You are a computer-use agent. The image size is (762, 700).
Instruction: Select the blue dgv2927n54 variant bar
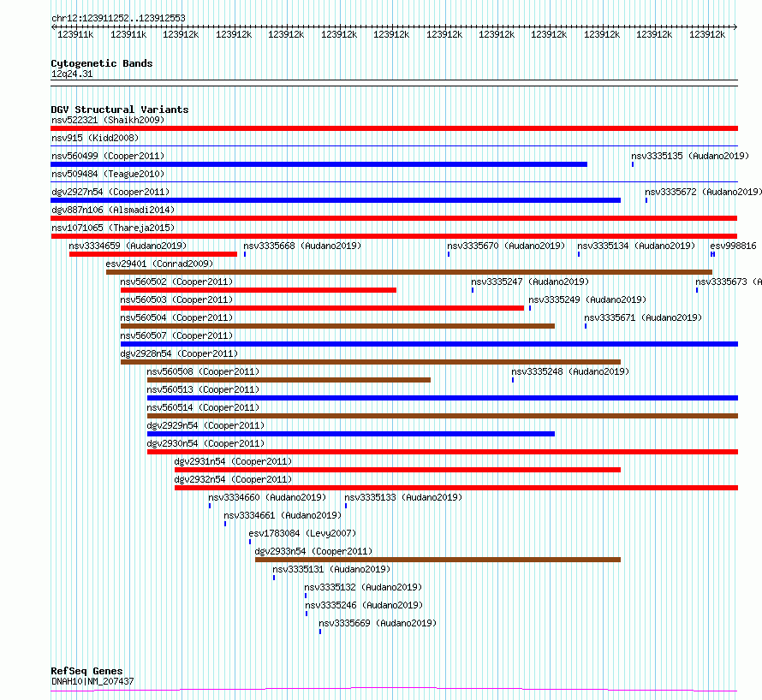[x=336, y=200]
